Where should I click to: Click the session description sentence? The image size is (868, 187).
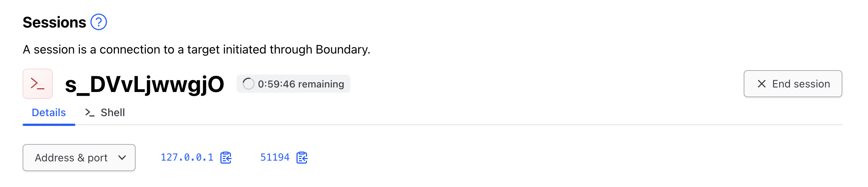point(196,49)
